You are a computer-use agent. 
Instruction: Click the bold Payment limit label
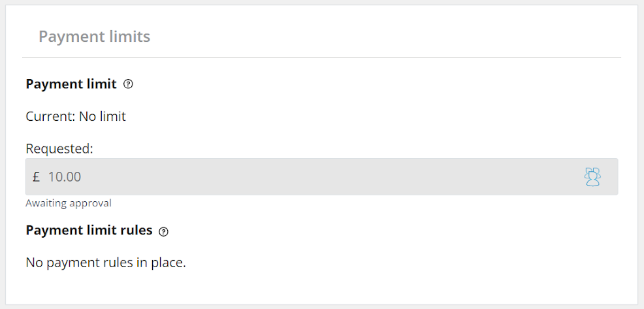(71, 84)
